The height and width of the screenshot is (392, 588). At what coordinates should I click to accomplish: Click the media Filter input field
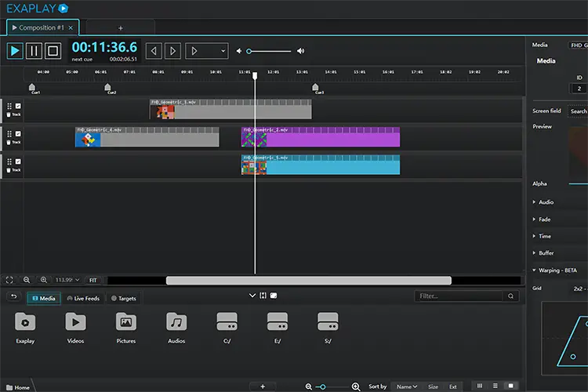click(459, 296)
